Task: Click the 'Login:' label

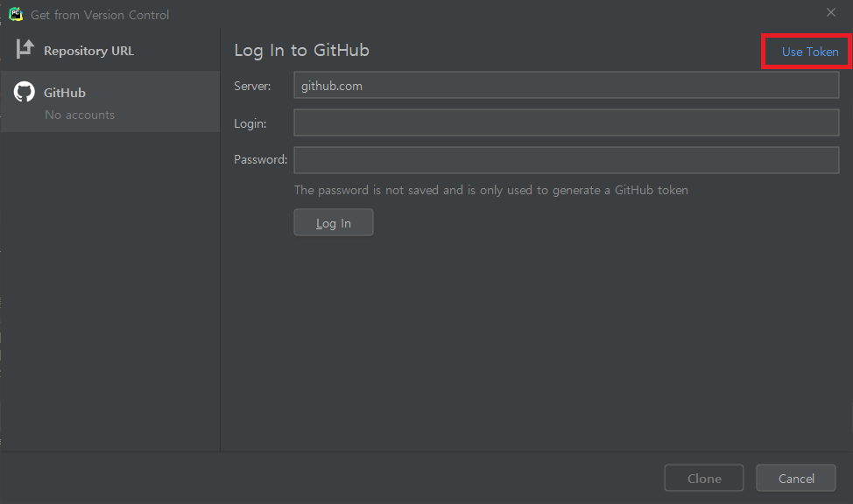Action: coord(250,123)
